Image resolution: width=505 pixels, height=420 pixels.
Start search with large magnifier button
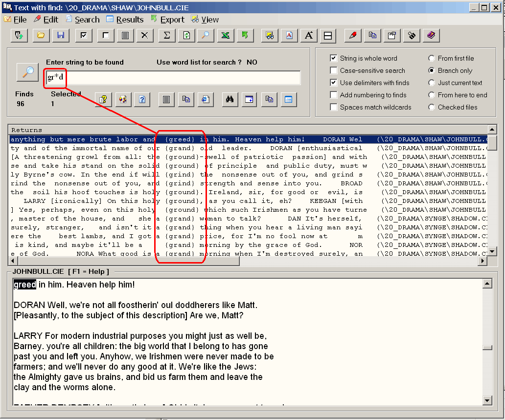pyautogui.click(x=27, y=72)
